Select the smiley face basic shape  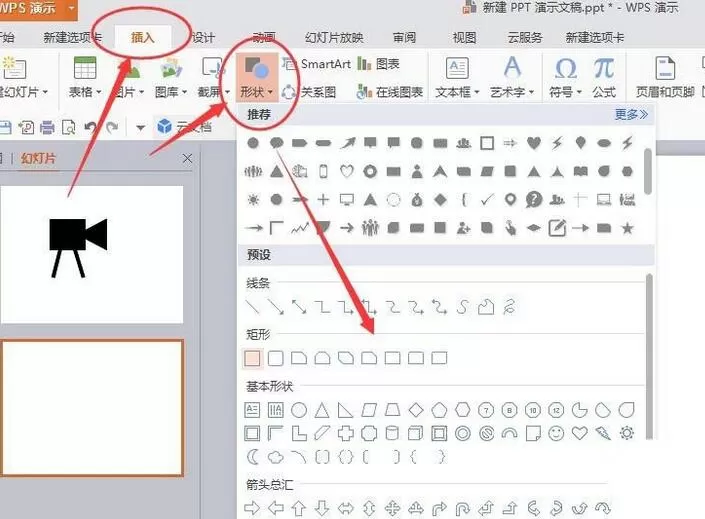pos(556,434)
